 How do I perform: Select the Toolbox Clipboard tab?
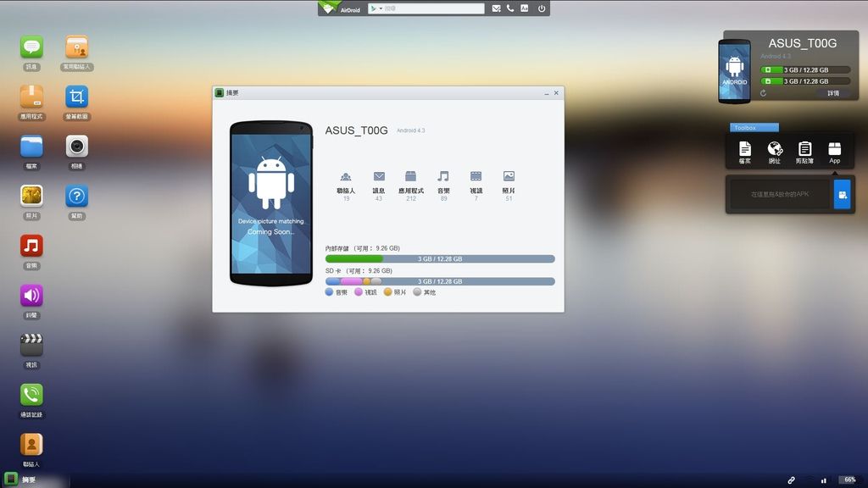(804, 152)
